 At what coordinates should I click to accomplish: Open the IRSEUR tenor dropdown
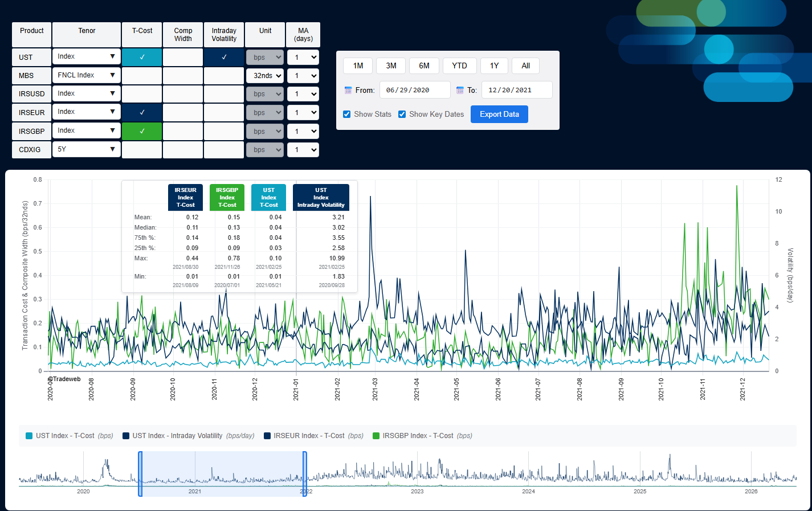pos(87,112)
